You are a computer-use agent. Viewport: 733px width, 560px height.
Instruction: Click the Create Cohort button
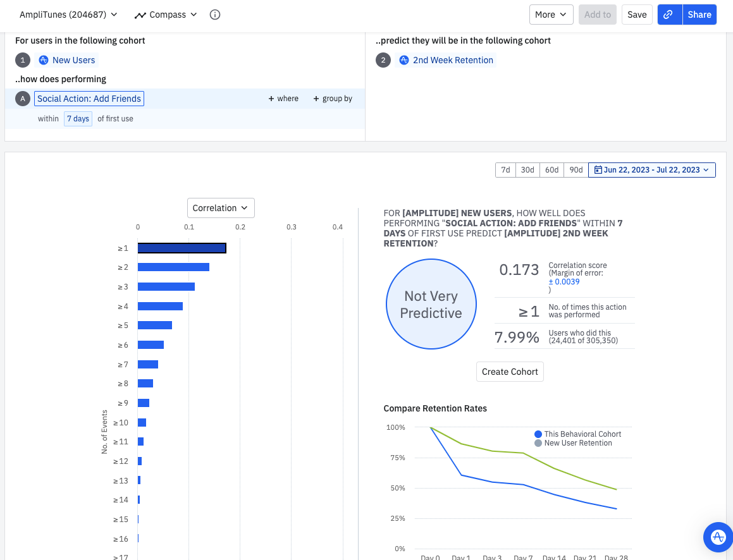tap(510, 372)
